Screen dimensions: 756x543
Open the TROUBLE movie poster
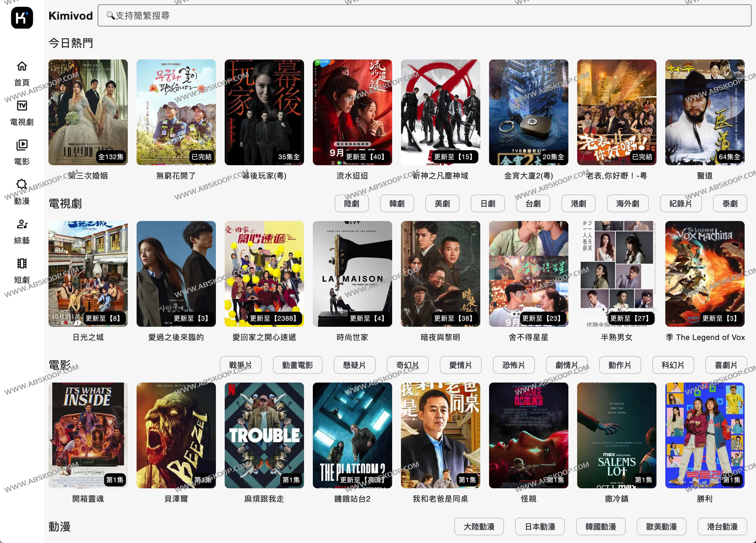pyautogui.click(x=264, y=435)
